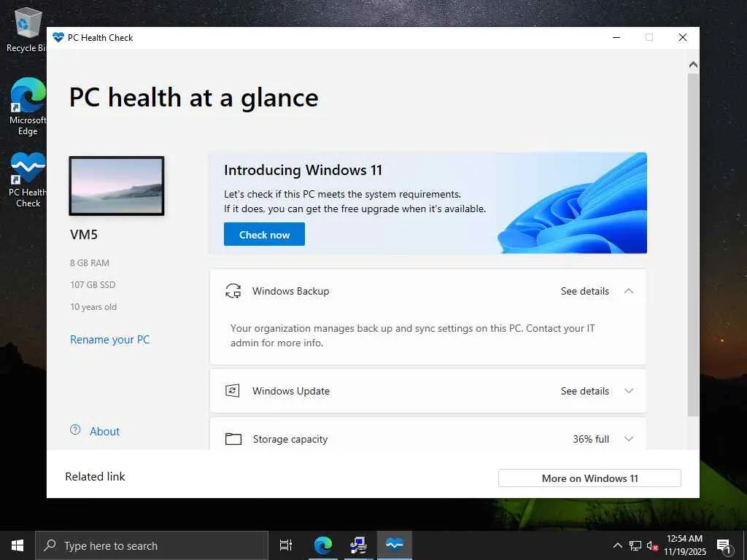
Task: Click the Windows Update icon
Action: pyautogui.click(x=233, y=391)
